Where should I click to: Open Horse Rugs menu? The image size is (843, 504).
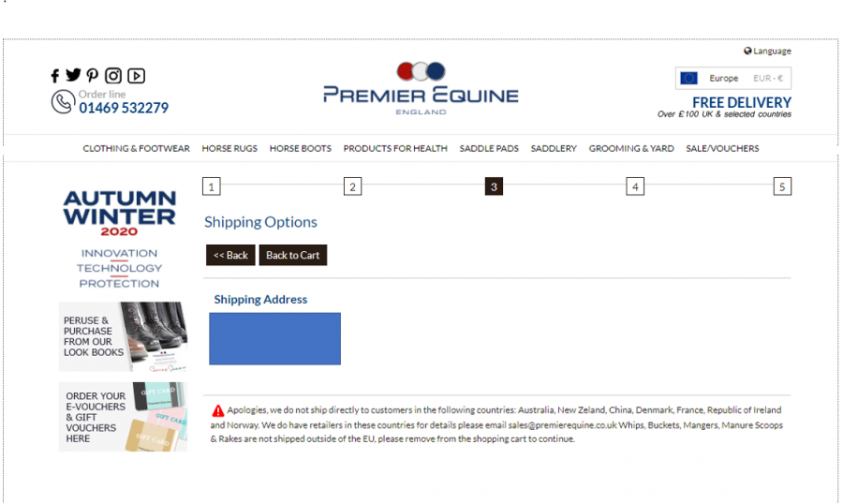pyautogui.click(x=229, y=148)
